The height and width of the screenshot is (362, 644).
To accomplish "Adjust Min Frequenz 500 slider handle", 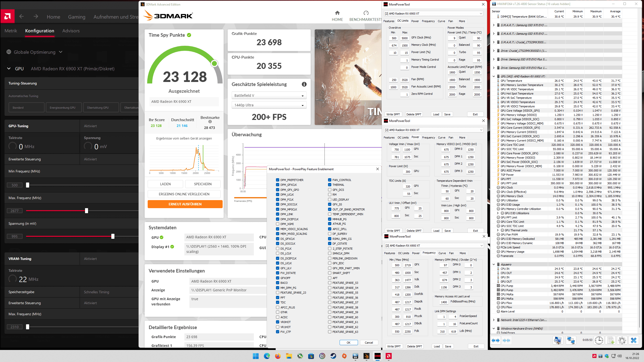I will click(28, 185).
